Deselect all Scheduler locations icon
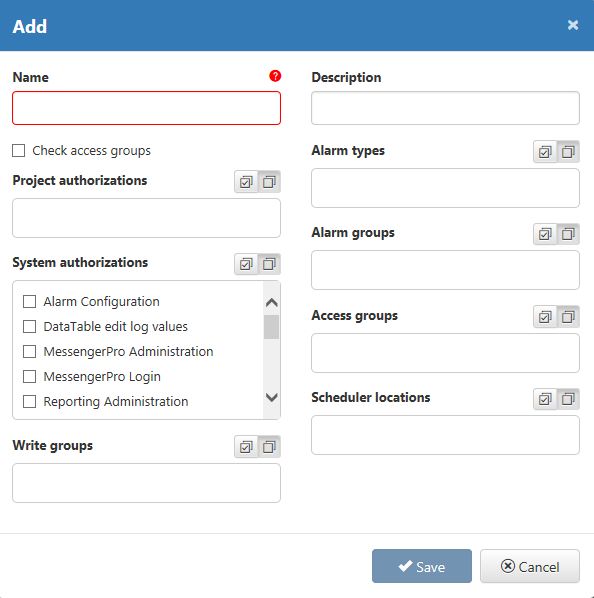594x598 pixels. (568, 399)
